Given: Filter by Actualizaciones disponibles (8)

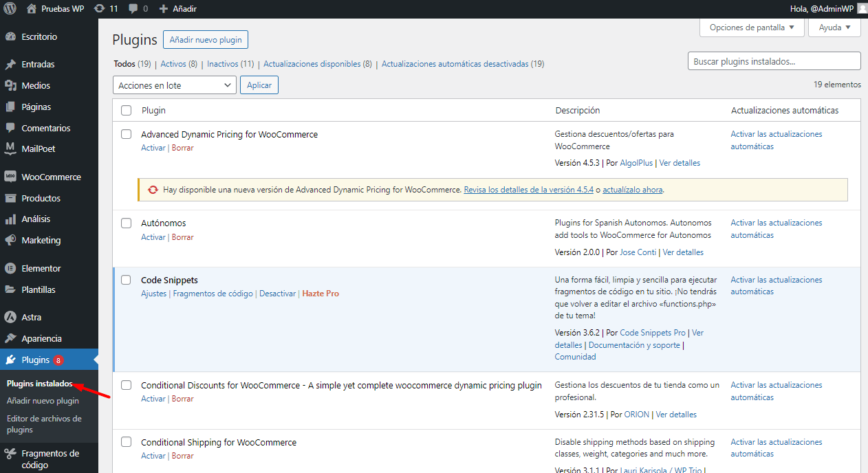Looking at the screenshot, I should [x=318, y=64].
